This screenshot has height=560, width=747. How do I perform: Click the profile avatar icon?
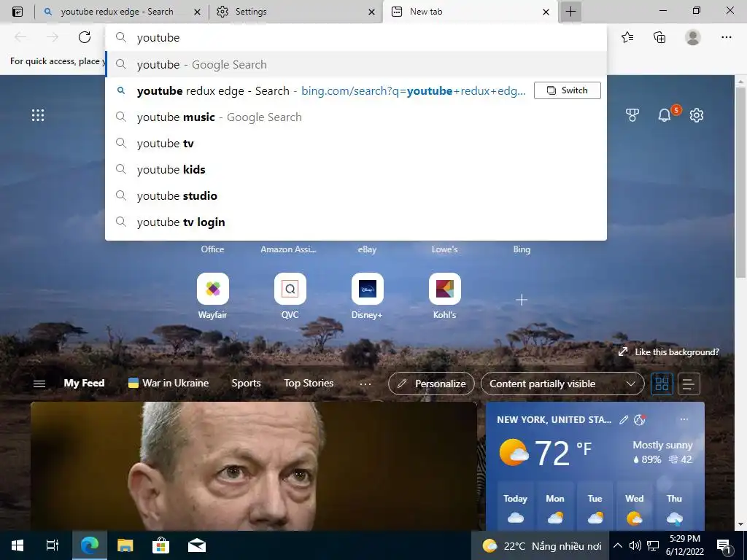click(693, 37)
